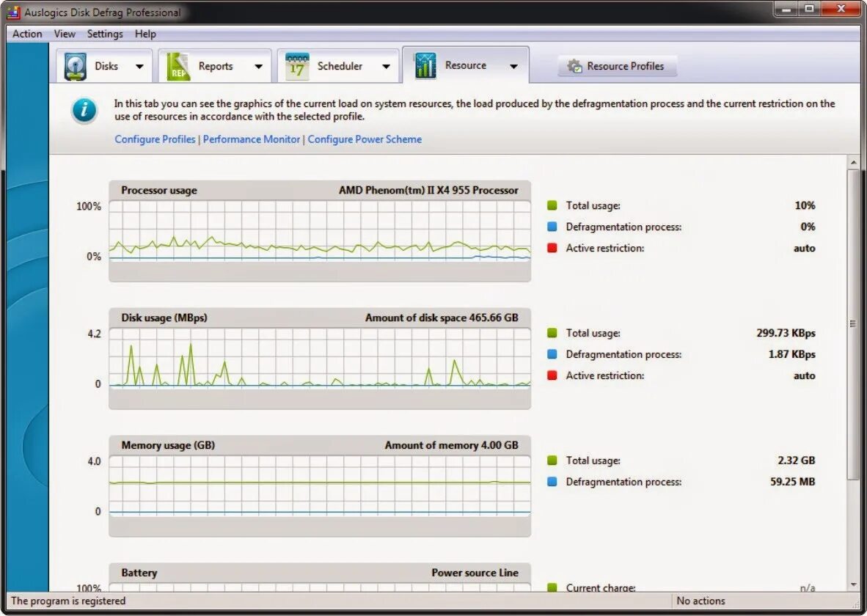Screen dimensions: 867x616
Task: Click the '2.32 GB' memory value
Action: (797, 460)
